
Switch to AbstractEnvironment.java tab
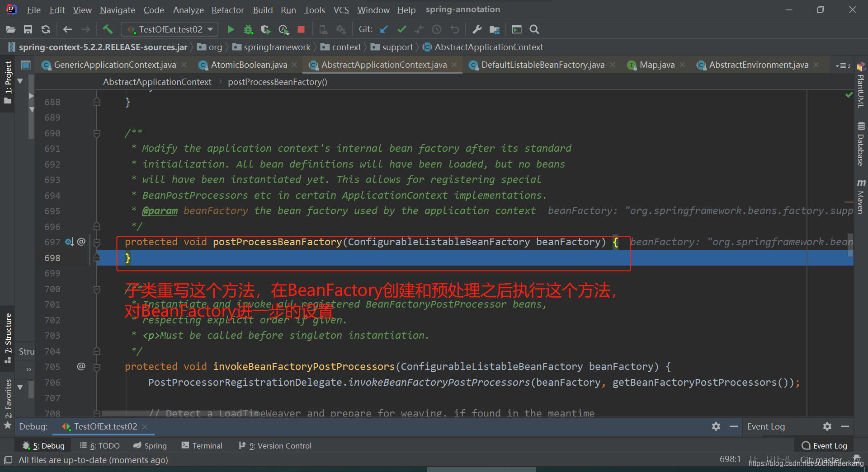pos(759,65)
